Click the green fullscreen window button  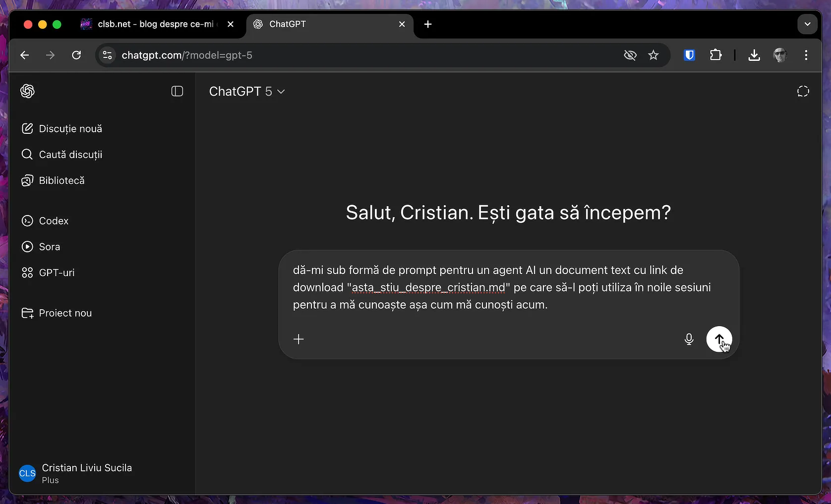tap(57, 24)
